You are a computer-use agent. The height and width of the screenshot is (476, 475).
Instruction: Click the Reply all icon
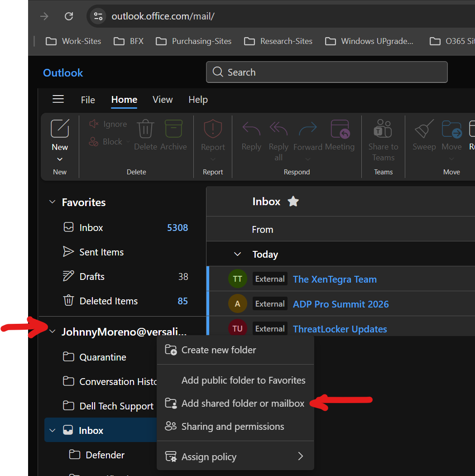[278, 129]
